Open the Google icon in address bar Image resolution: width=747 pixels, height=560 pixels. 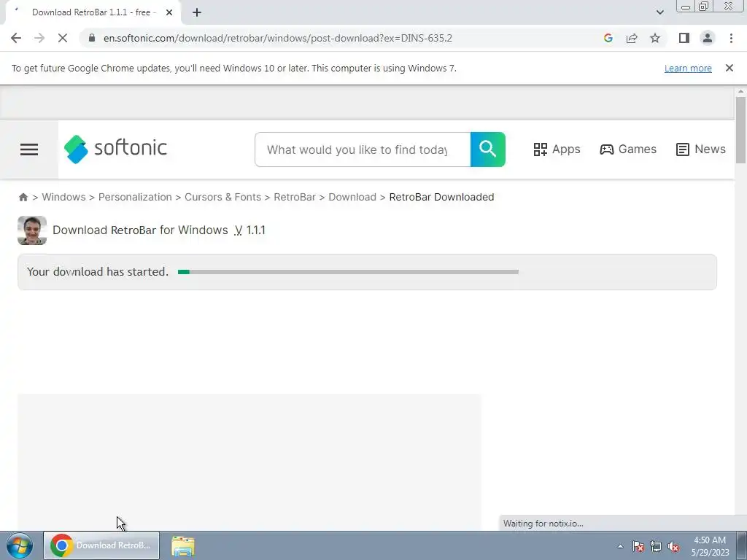pos(608,38)
